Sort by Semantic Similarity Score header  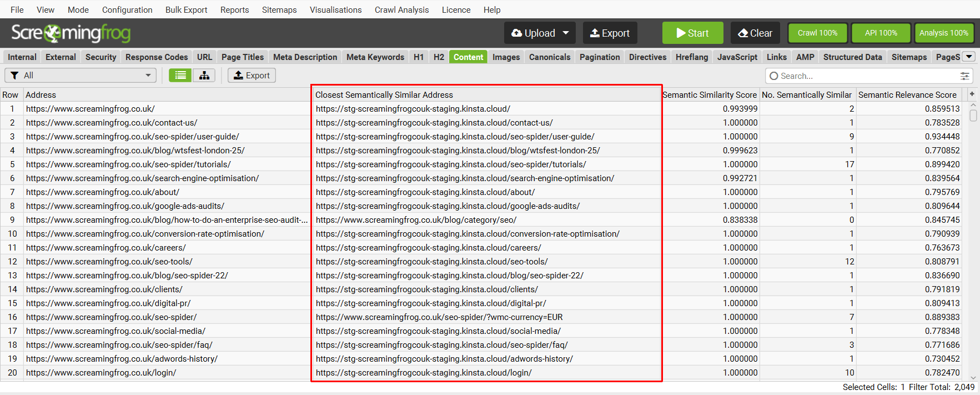pyautogui.click(x=710, y=94)
